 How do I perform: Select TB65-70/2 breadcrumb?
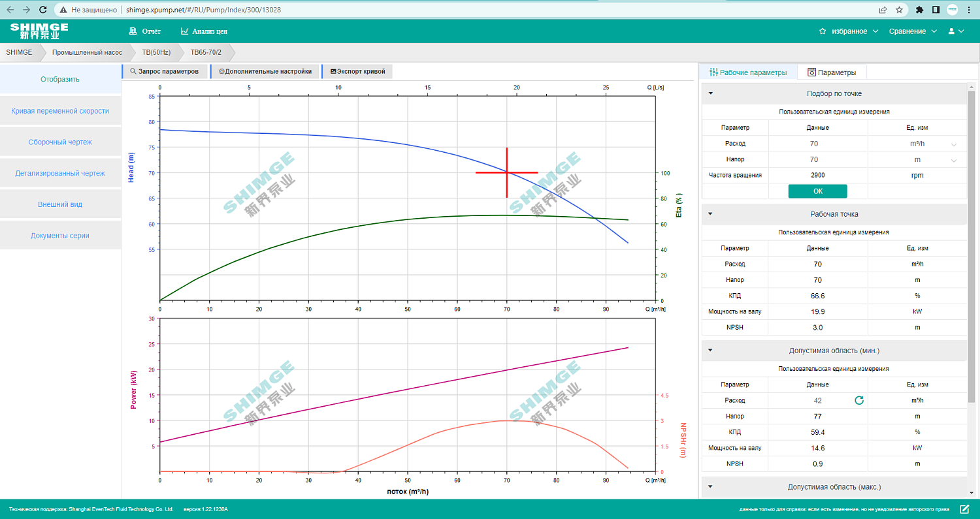coord(206,52)
